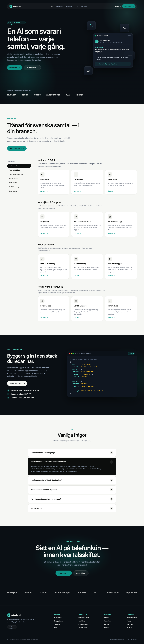
Task: Click the Mötesbokning calendar icon
Action: [x=76, y=259]
